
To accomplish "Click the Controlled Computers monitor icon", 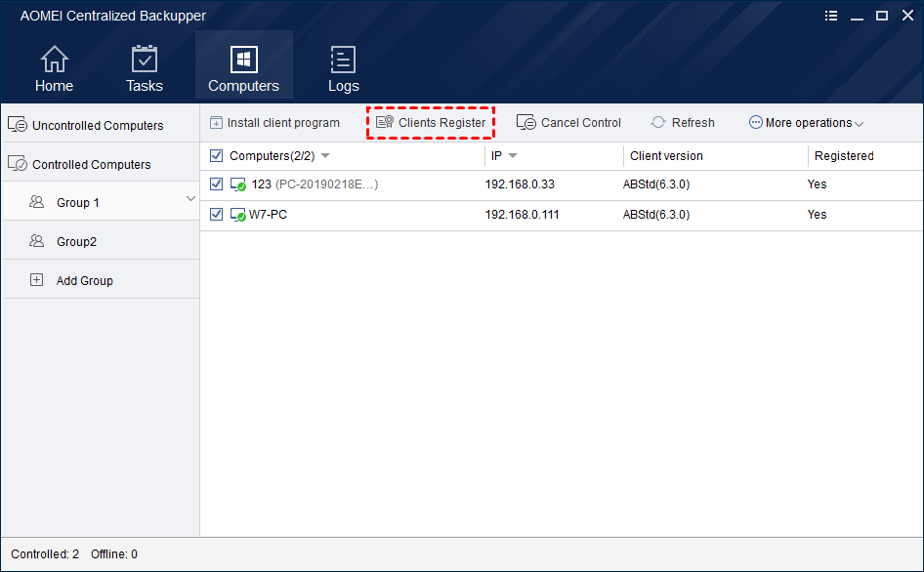I will [x=17, y=163].
